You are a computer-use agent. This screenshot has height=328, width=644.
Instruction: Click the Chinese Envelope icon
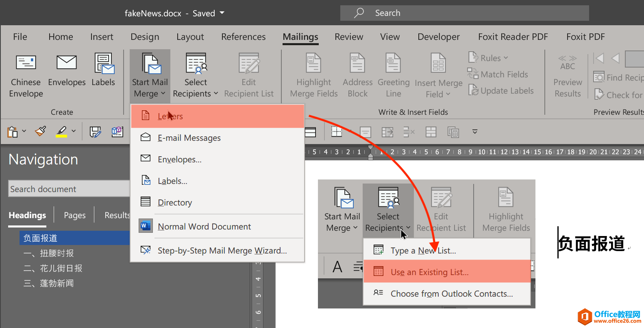(26, 63)
